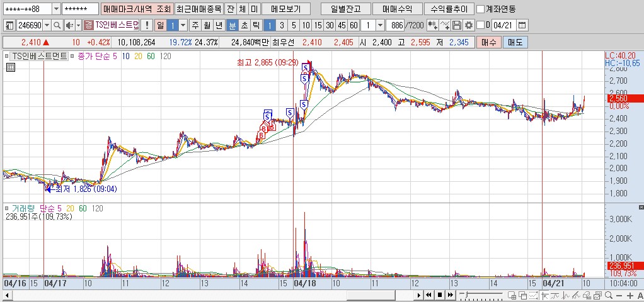Expand the stock code 246690 dropdown
This screenshot has height=302, width=644.
[x=47, y=25]
